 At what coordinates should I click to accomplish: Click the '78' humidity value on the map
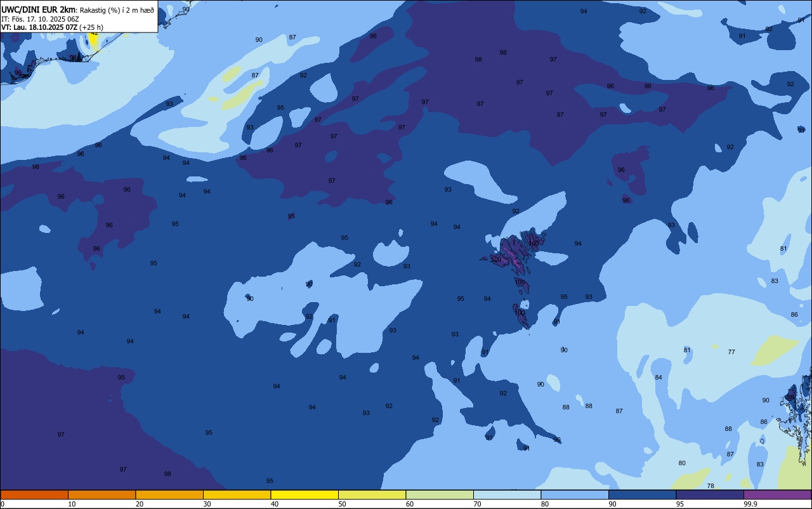tap(710, 486)
